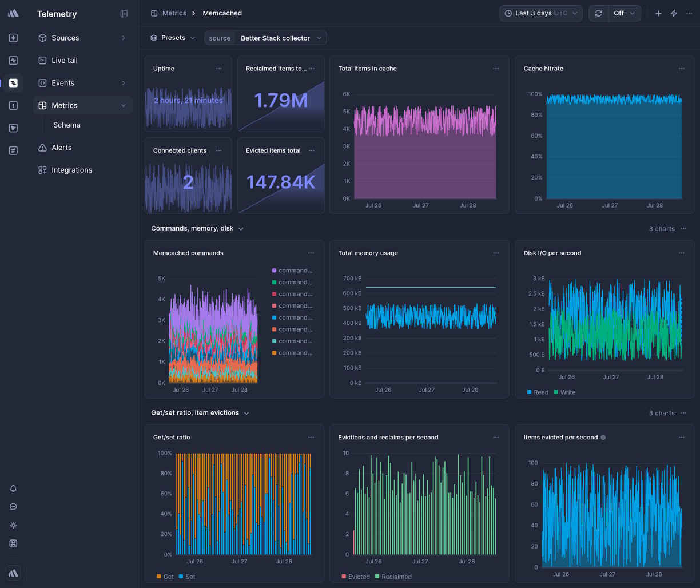Open the Last 3 days time range dropdown
700x588 pixels.
tap(541, 13)
